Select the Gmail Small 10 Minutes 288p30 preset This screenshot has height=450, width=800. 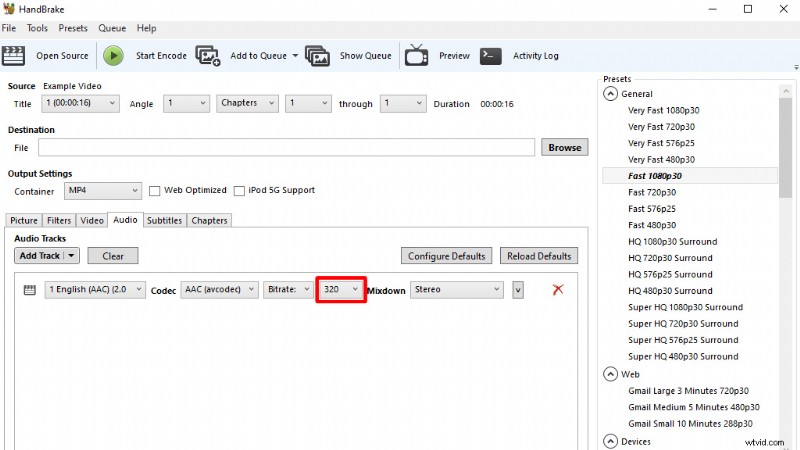690,423
